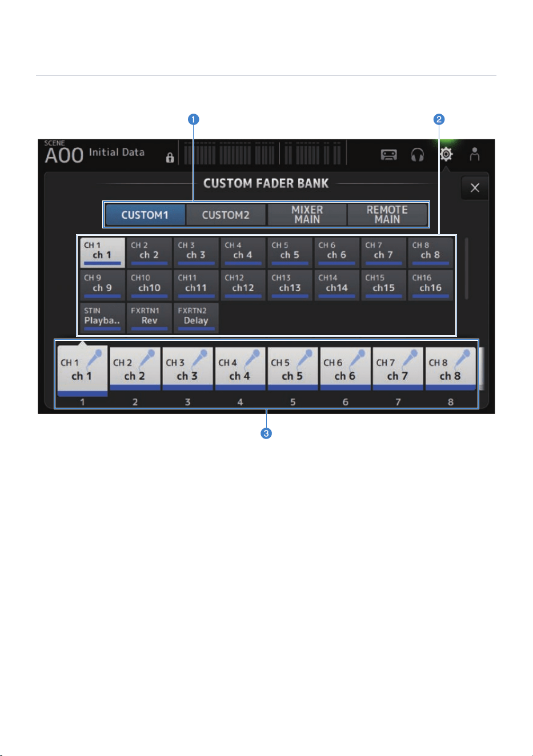The image size is (533, 756).
Task: Select the MIXER MAIN bank
Action: [x=307, y=215]
